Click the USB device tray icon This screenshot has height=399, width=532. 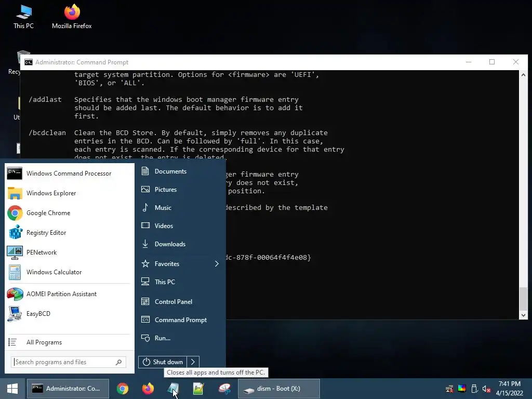pyautogui.click(x=474, y=389)
